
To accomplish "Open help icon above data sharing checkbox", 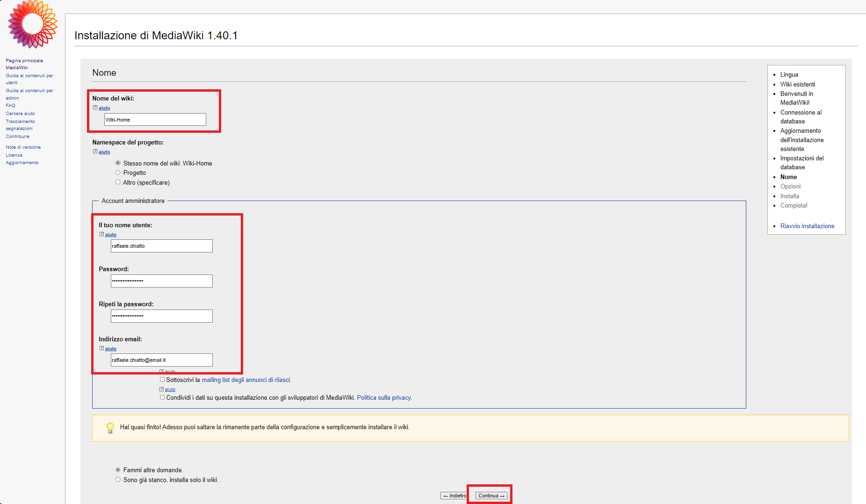I will click(x=162, y=389).
